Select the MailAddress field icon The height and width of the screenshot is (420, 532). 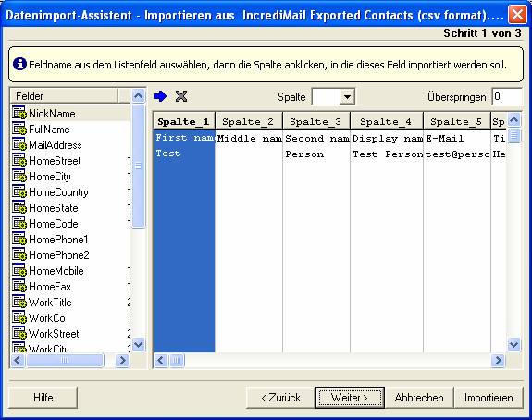pyautogui.click(x=19, y=144)
